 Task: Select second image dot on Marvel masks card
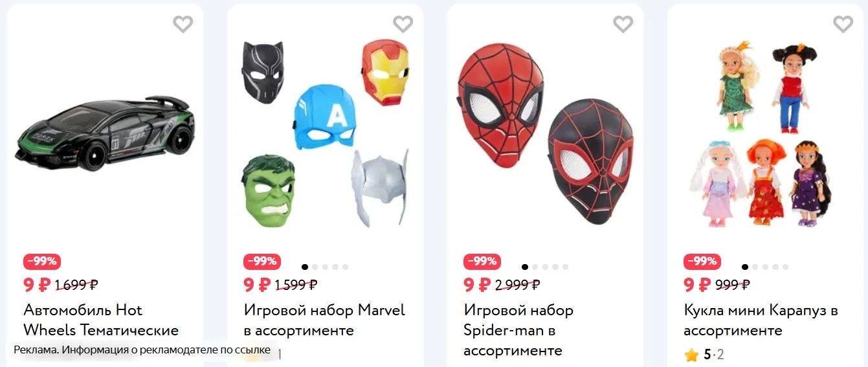(315, 267)
